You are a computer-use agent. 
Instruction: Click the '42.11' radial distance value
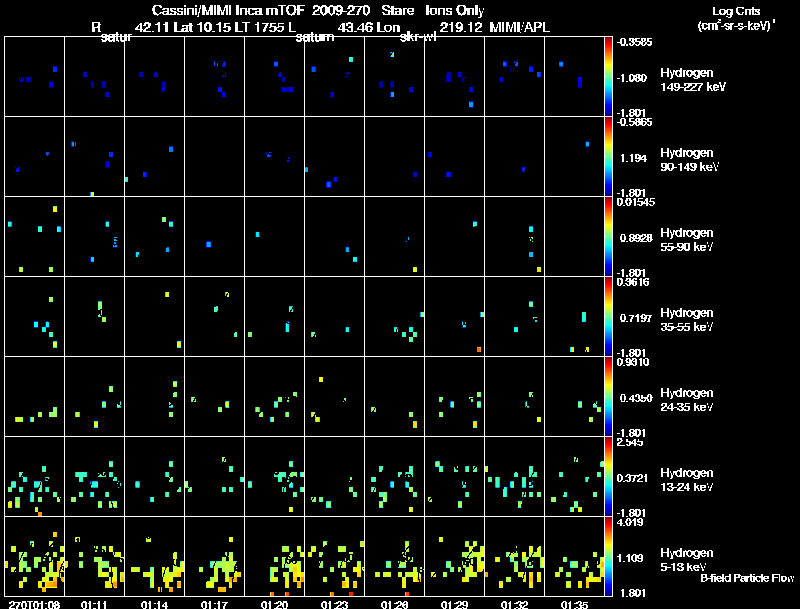click(152, 28)
